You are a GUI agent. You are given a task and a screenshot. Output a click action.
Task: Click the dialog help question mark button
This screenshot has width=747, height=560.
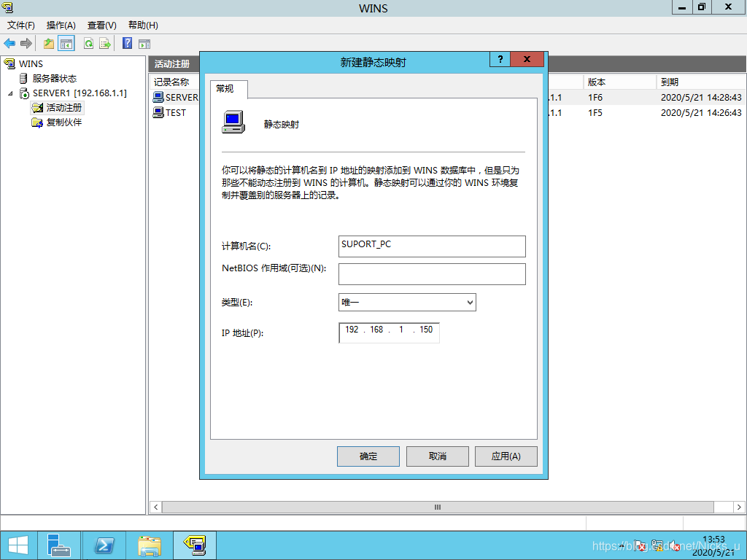tap(500, 59)
